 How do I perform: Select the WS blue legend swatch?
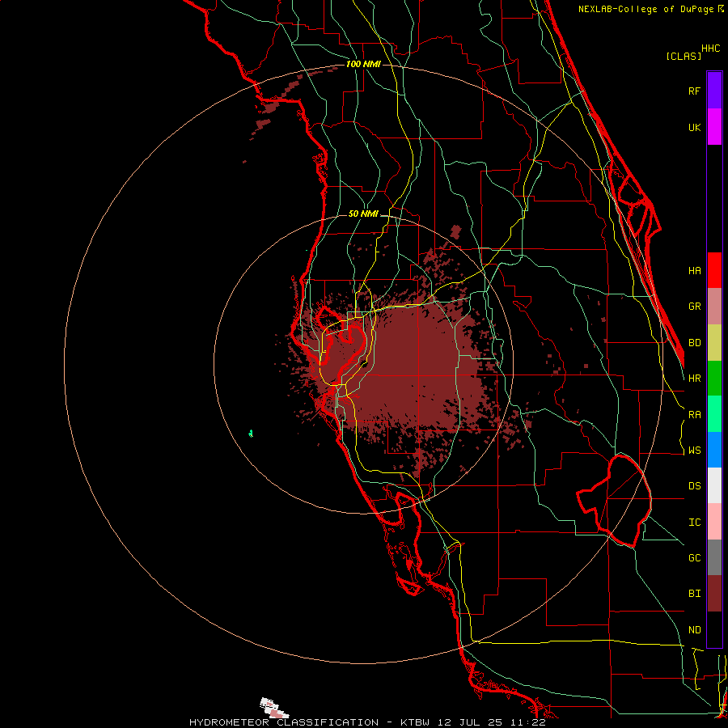pos(714,450)
